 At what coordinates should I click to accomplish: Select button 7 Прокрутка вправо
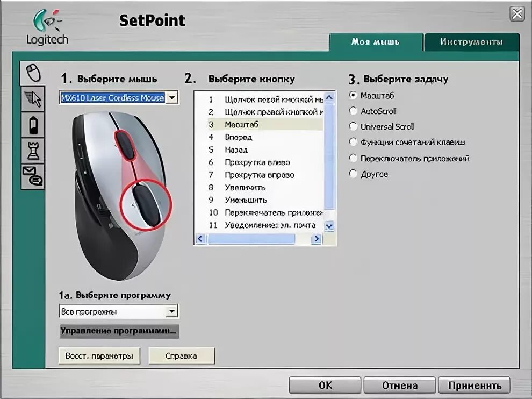pyautogui.click(x=265, y=175)
